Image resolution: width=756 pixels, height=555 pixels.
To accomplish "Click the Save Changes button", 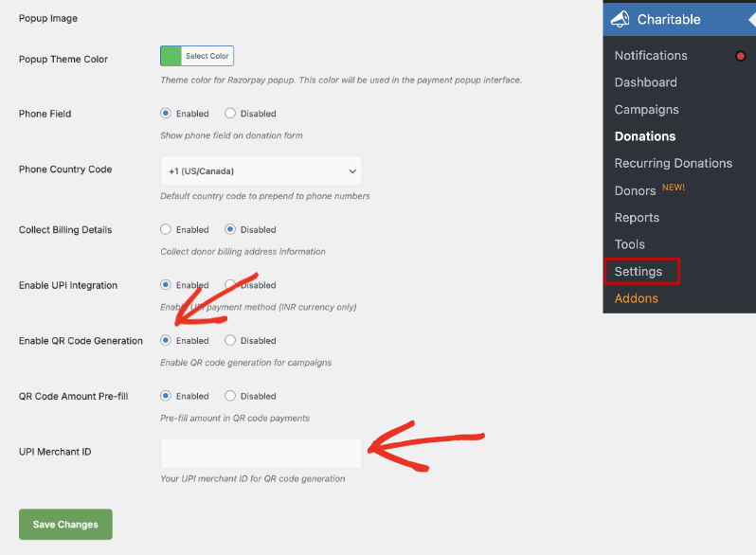I will (x=65, y=524).
